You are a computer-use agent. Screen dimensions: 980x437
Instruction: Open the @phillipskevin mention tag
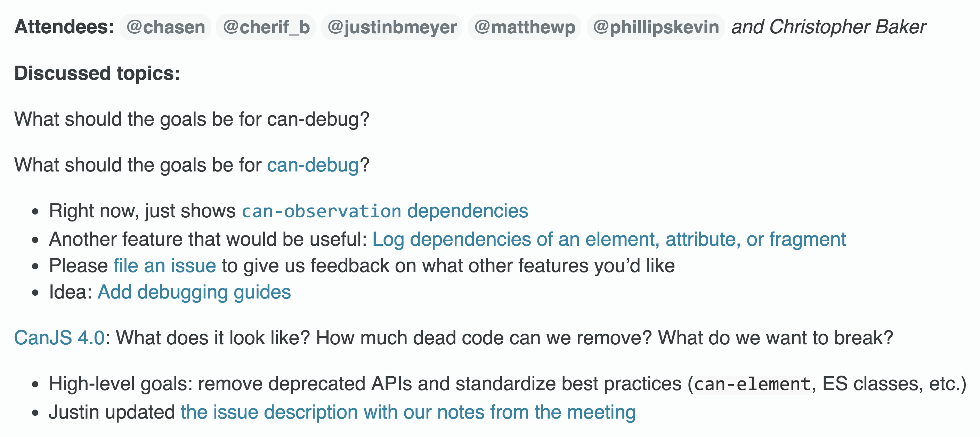(656, 27)
